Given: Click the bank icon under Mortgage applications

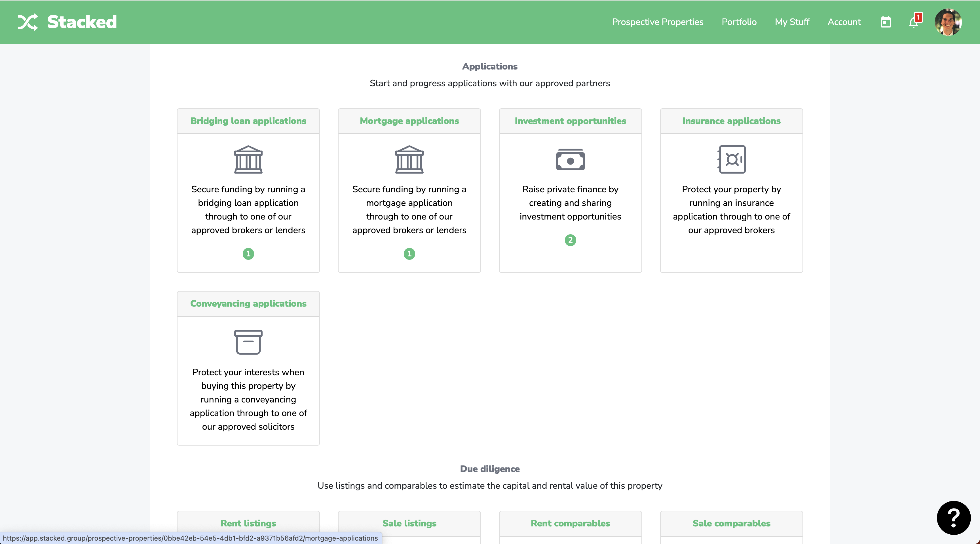Looking at the screenshot, I should pyautogui.click(x=409, y=159).
